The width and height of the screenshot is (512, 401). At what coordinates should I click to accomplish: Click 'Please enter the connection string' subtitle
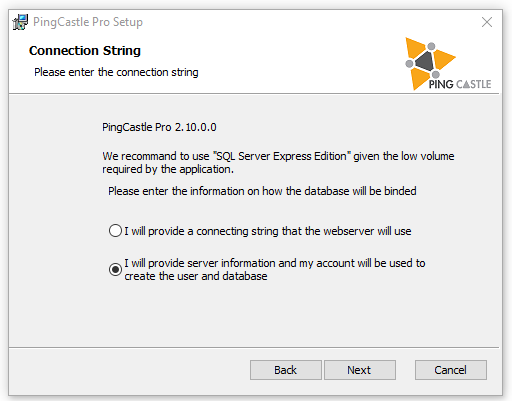pyautogui.click(x=116, y=72)
